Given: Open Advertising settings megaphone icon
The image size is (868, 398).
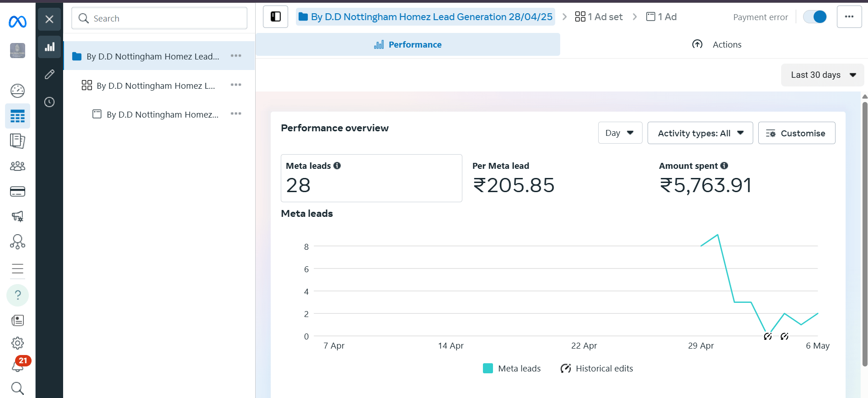Looking at the screenshot, I should pyautogui.click(x=17, y=216).
